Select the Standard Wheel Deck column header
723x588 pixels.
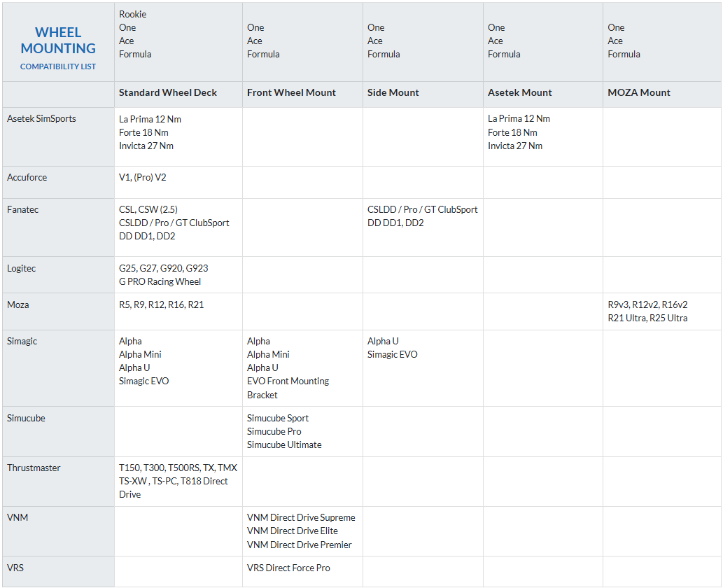point(168,92)
